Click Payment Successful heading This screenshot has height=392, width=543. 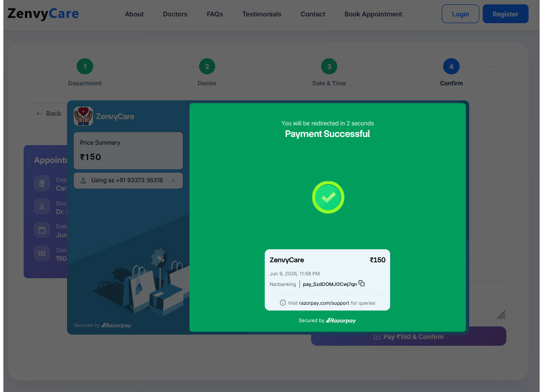(x=327, y=134)
